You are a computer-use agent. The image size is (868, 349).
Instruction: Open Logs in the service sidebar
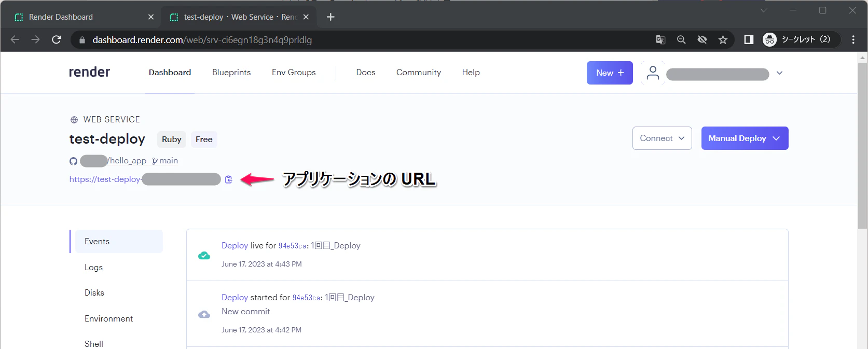click(93, 268)
